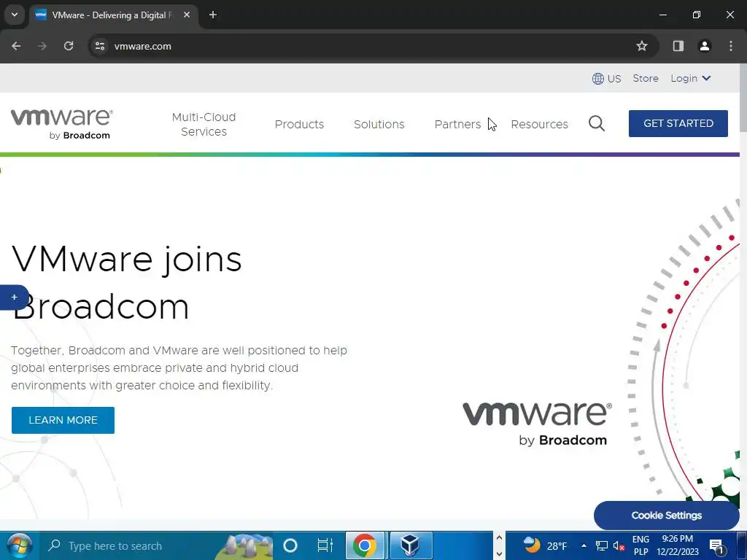Open site information icon in address bar
Viewport: 747px width, 560px height.
[99, 46]
